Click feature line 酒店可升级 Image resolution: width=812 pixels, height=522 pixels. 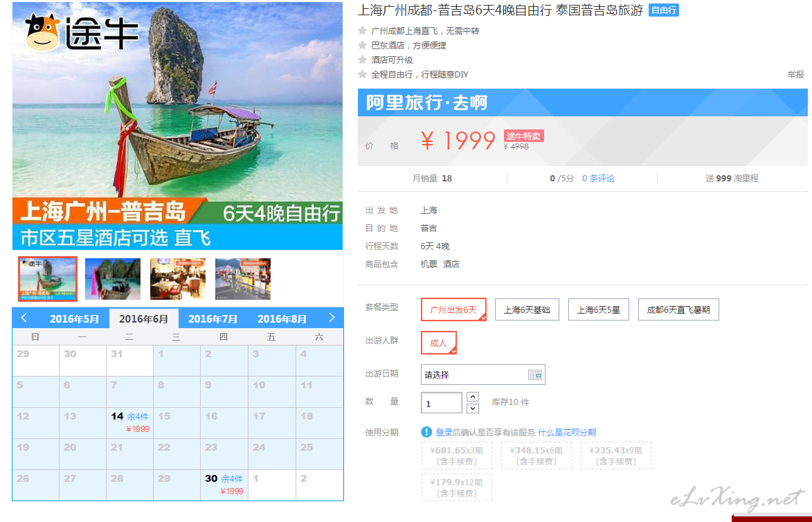coord(392,60)
